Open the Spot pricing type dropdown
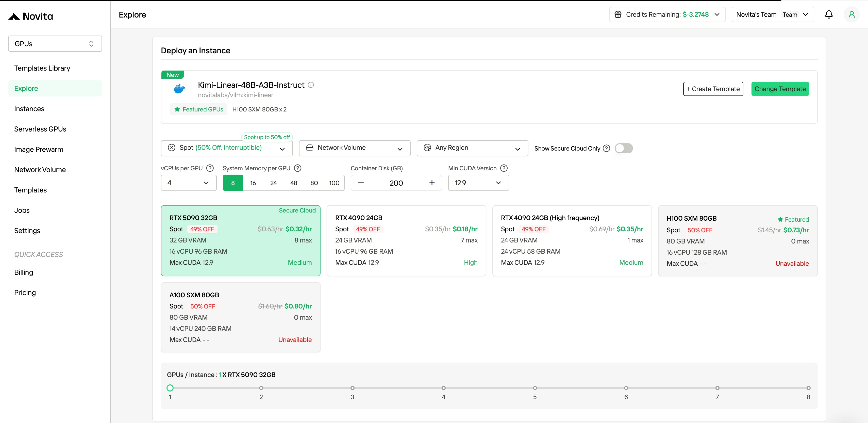 click(x=227, y=148)
